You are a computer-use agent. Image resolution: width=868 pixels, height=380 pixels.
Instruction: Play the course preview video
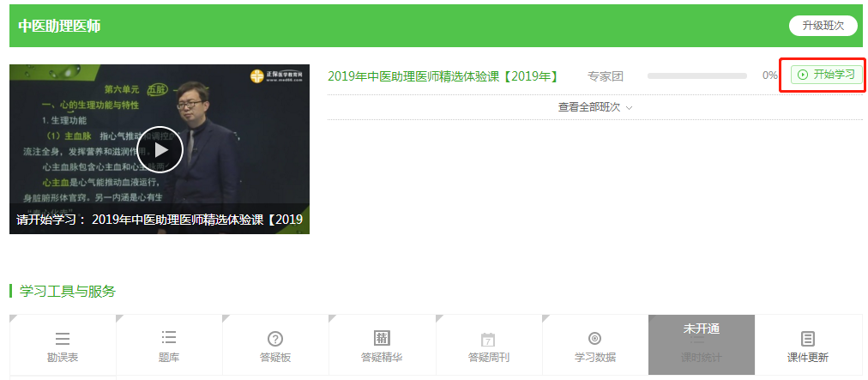160,149
